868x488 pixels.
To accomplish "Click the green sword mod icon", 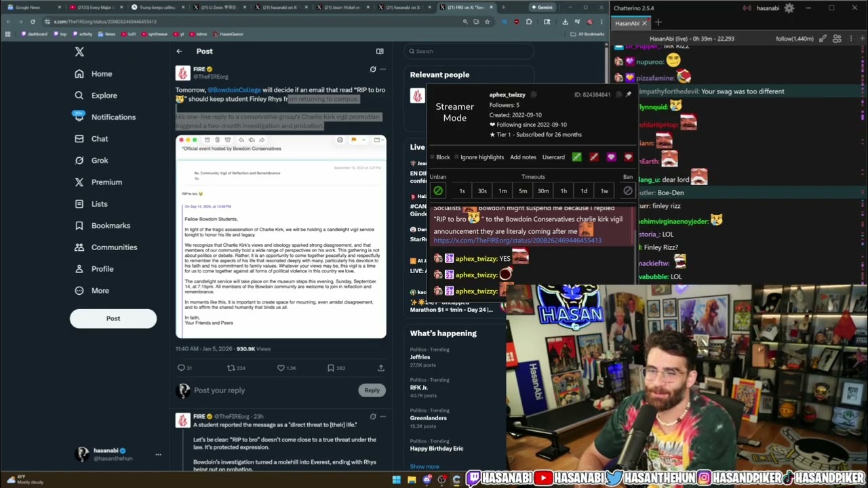I will pos(576,157).
